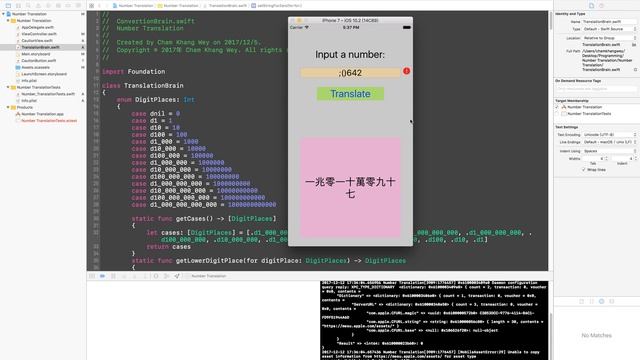The height and width of the screenshot is (360, 640).
Task: Open the Find navigator tab
Action: 28,6
